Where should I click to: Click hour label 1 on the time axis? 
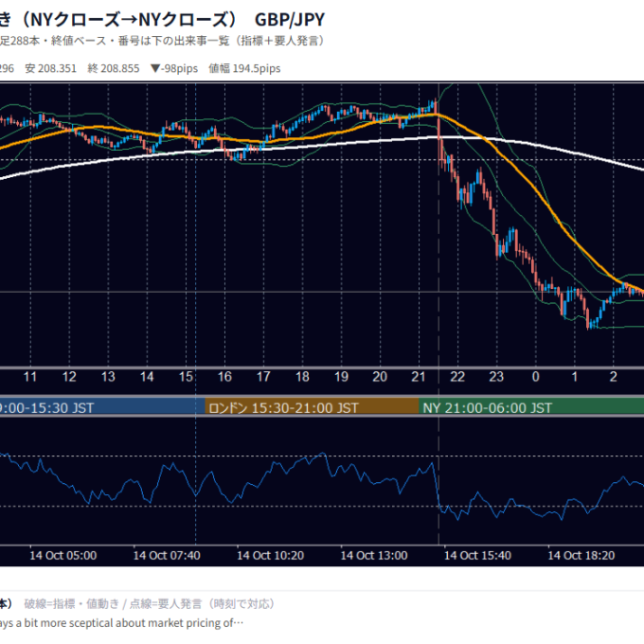click(x=574, y=377)
